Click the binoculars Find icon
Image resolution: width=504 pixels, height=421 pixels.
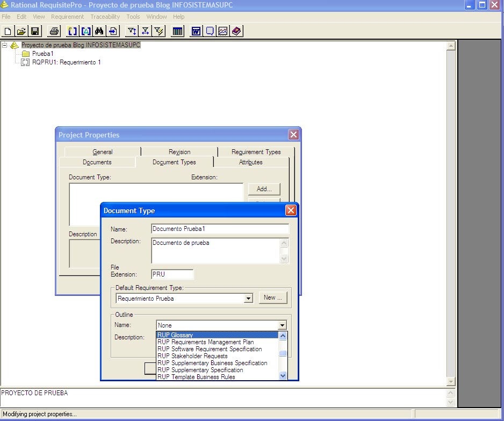99,31
